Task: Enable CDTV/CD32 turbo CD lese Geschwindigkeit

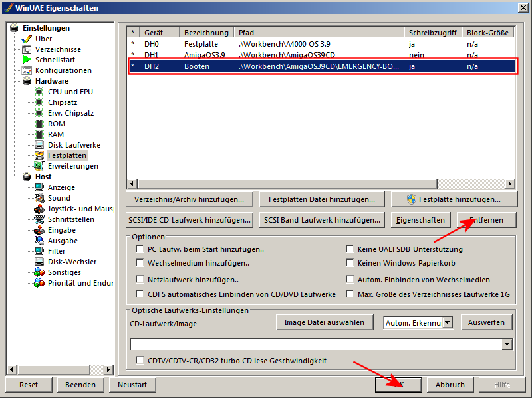Action: point(140,361)
